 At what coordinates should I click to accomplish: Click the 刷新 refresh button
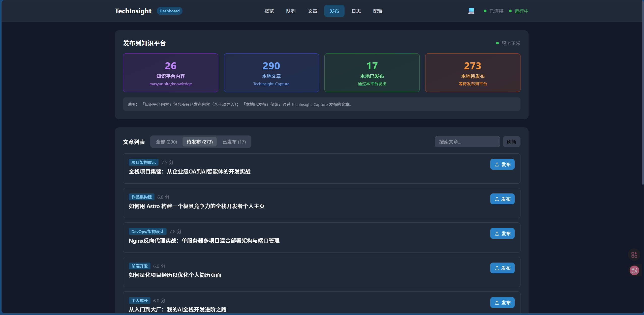511,142
